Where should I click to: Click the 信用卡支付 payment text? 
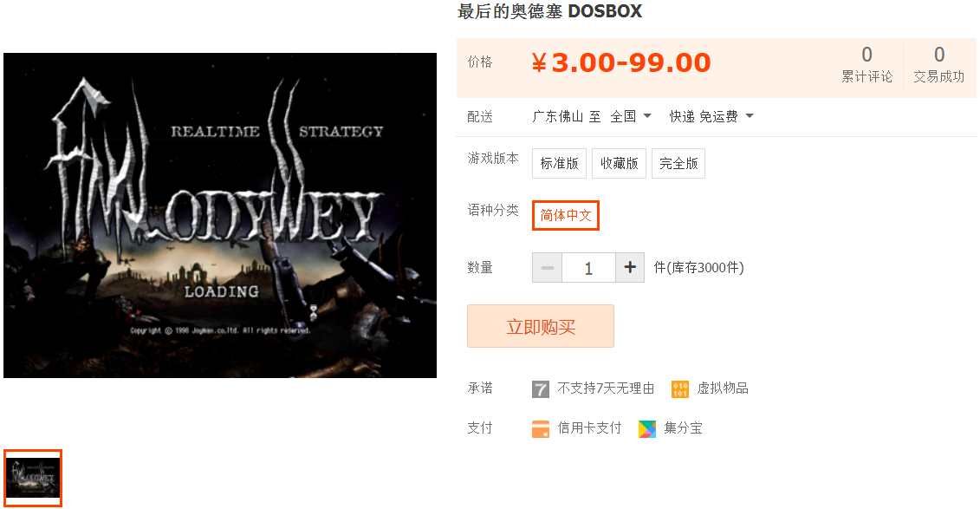coord(589,428)
